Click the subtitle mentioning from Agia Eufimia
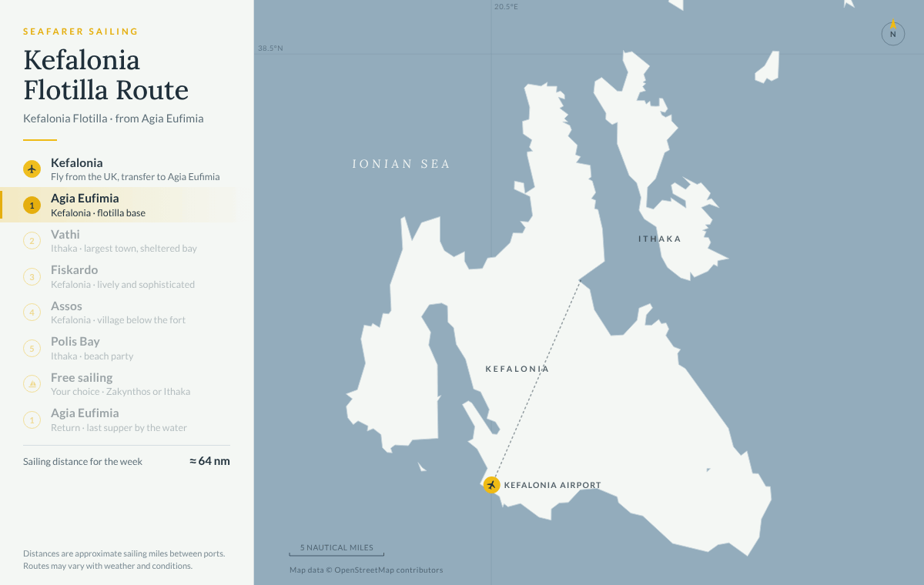This screenshot has width=924, height=585. coord(113,119)
